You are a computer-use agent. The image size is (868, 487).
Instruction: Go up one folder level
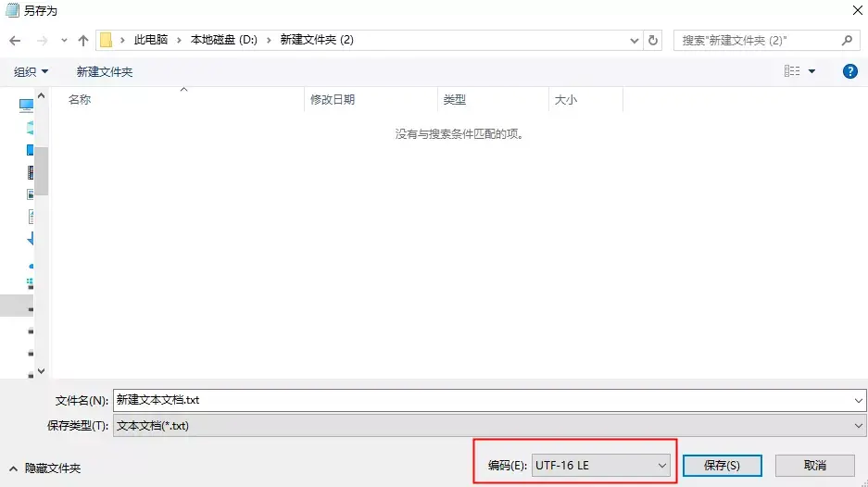click(x=83, y=41)
